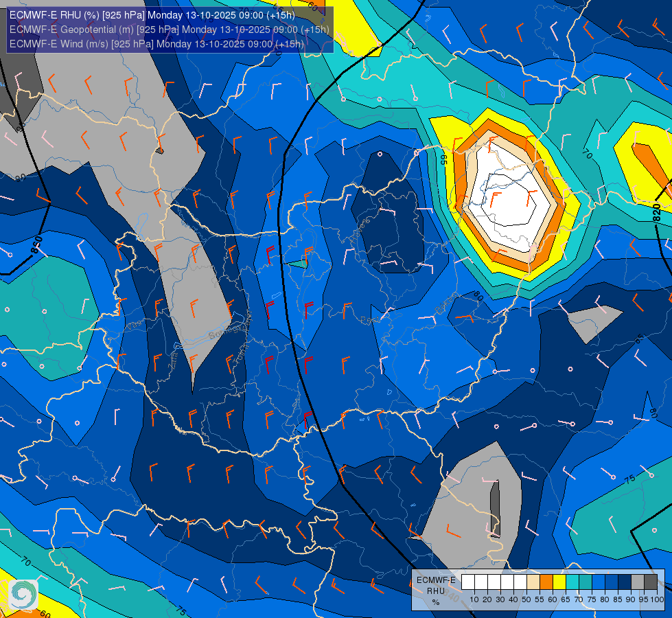Pick the bright blue 75-80% legend swatch
This screenshot has height=618, width=672.
(599, 582)
